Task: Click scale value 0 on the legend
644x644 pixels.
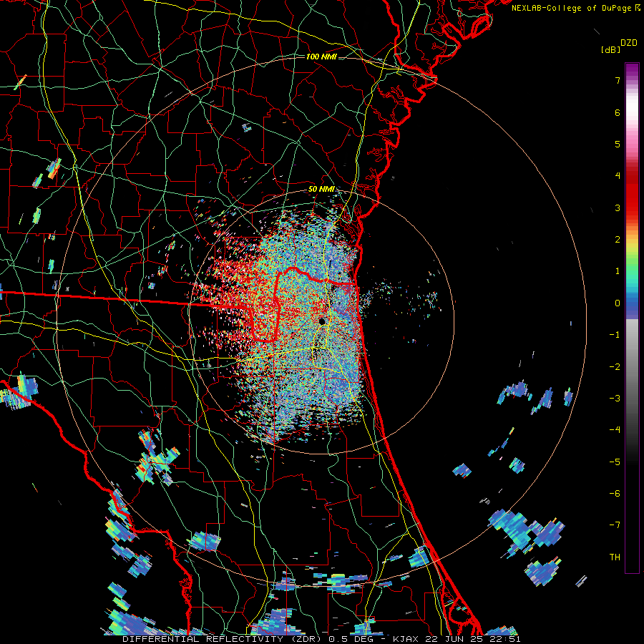Action: coord(618,303)
